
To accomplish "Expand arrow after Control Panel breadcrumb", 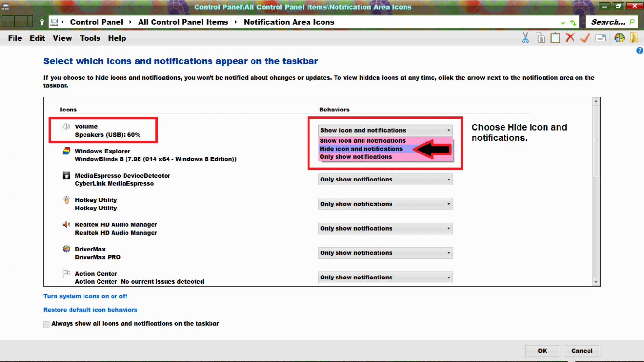I will tap(130, 22).
